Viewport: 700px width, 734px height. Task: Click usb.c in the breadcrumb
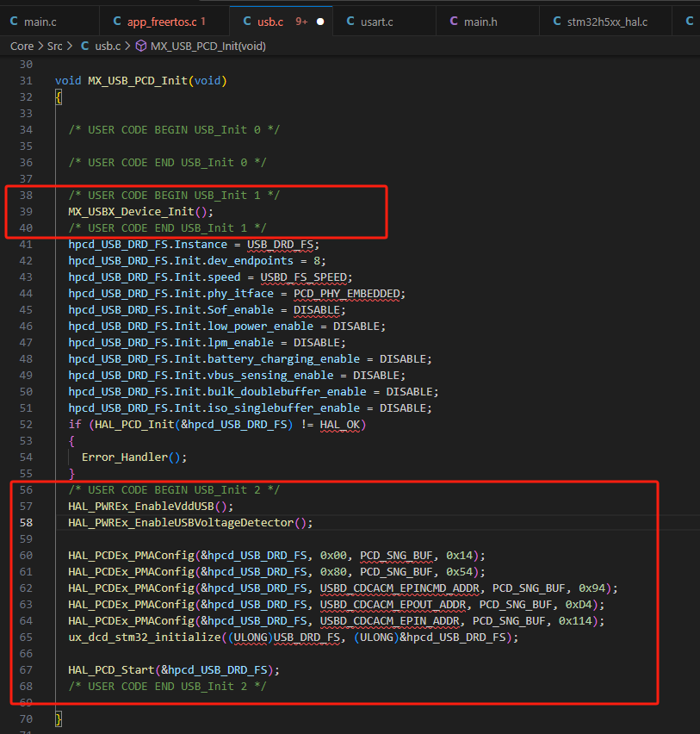point(108,47)
